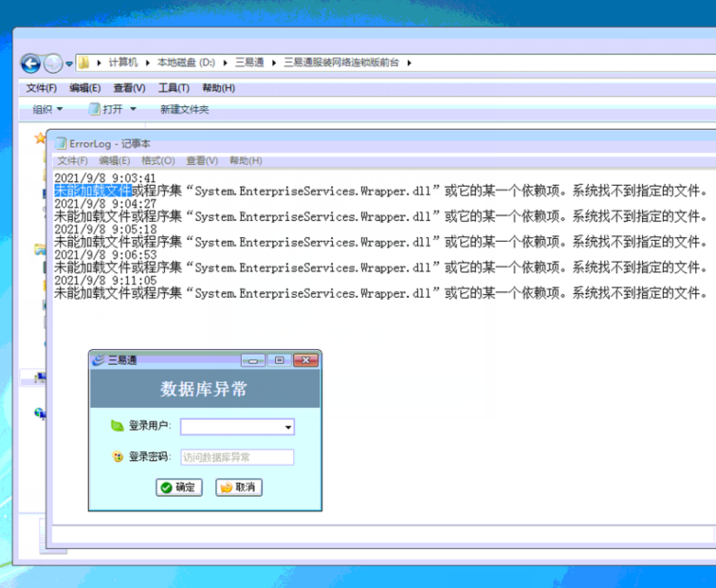Expand arrow after 三易通服装网络连锁版前台
716x588 pixels.
[409, 63]
